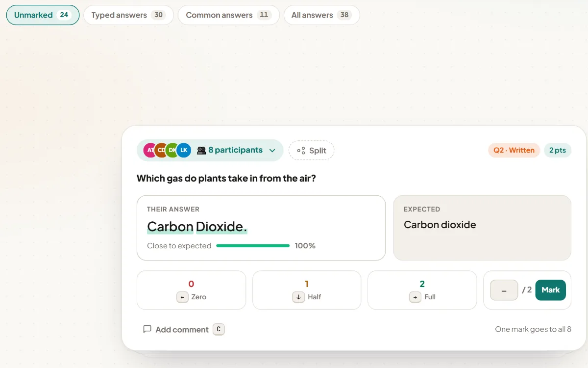Switch to the Unmarked tab
This screenshot has width=588, height=368.
43,15
